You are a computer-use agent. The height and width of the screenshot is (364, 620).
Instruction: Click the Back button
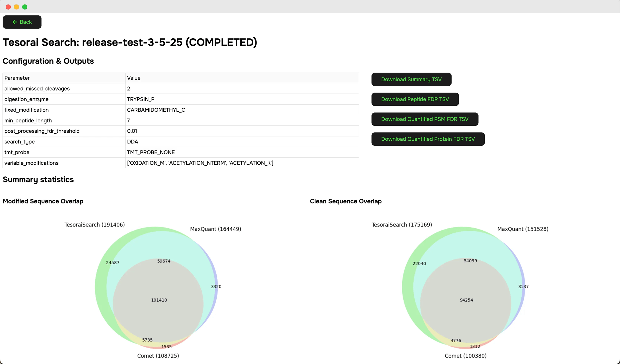22,22
